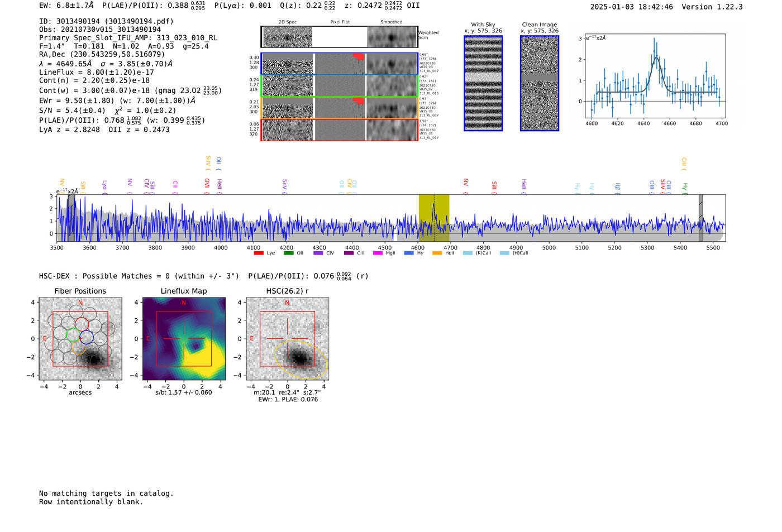Screen dimensions: 782x532
Task: Open the Clean Image cutout
Action: coord(540,83)
